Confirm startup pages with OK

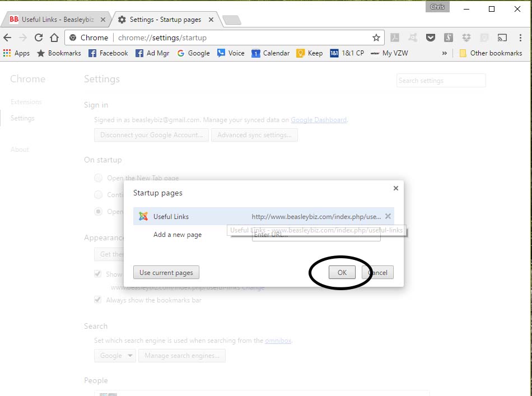coord(342,272)
